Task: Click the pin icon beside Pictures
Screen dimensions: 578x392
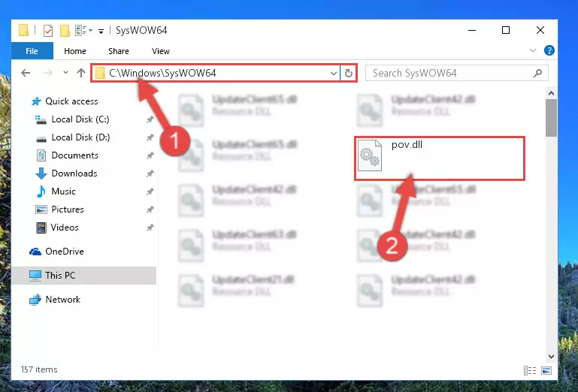Action: pyautogui.click(x=150, y=210)
